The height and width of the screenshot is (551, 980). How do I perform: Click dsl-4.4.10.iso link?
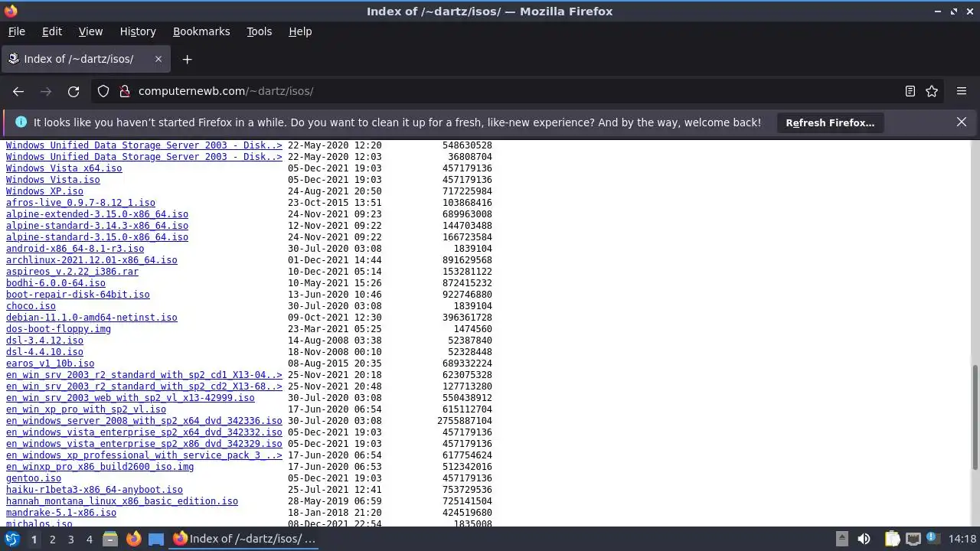coord(44,352)
